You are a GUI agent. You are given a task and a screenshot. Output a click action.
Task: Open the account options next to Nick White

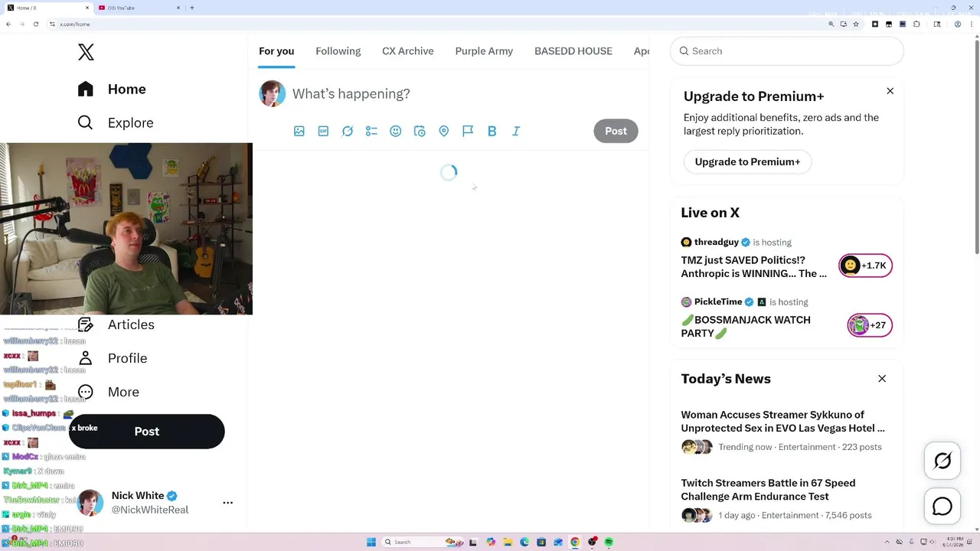click(x=227, y=503)
